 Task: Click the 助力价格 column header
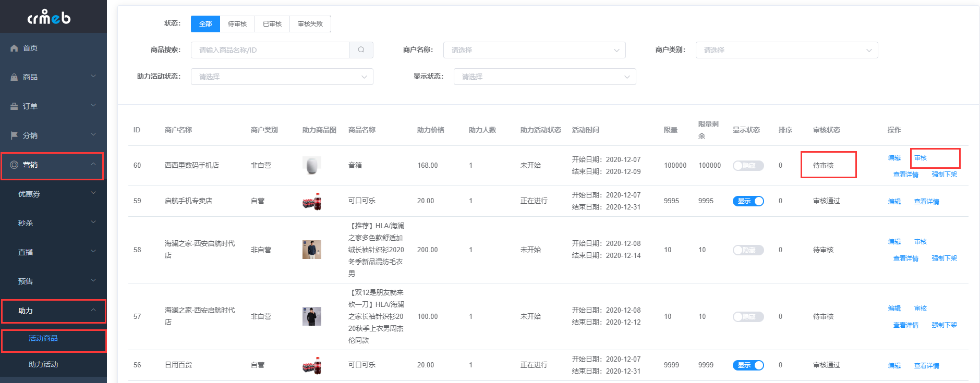coord(431,130)
